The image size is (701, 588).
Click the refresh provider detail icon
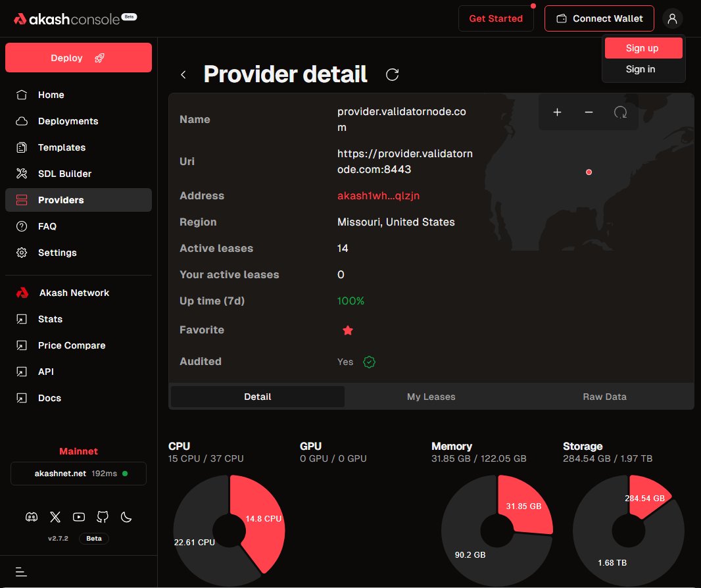point(392,74)
